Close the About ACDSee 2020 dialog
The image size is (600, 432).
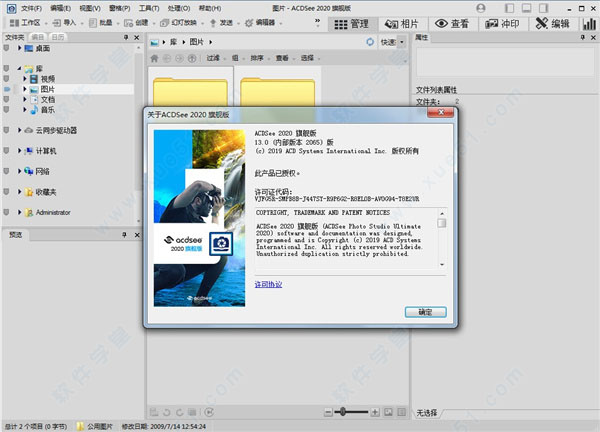coord(441,112)
